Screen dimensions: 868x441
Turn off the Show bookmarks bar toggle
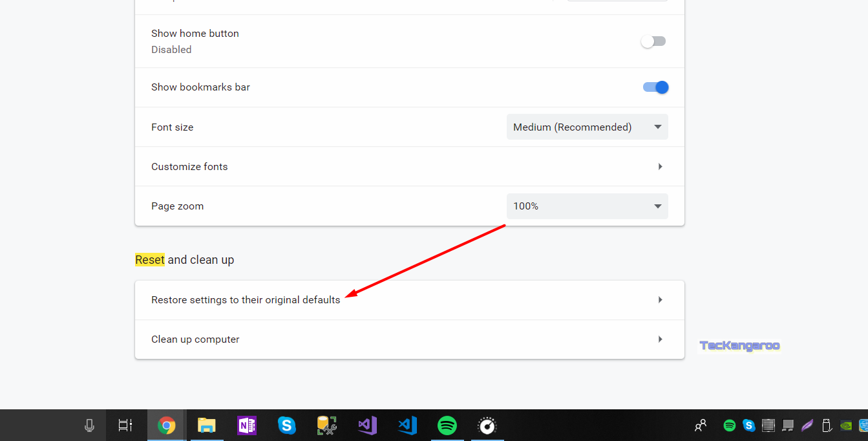click(655, 87)
